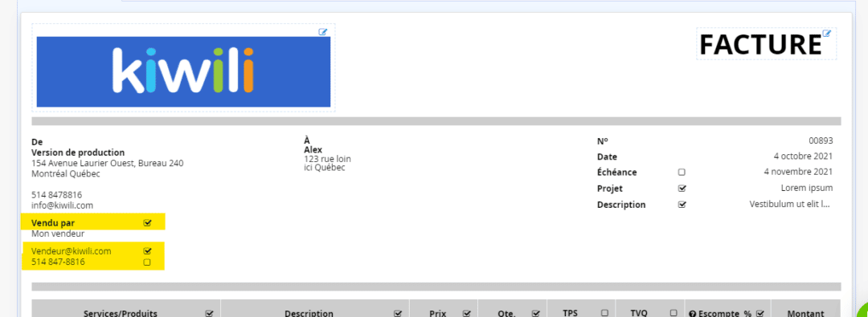This screenshot has height=317, width=868.
Task: Click the edit icon beside FACTURE title
Action: [826, 33]
